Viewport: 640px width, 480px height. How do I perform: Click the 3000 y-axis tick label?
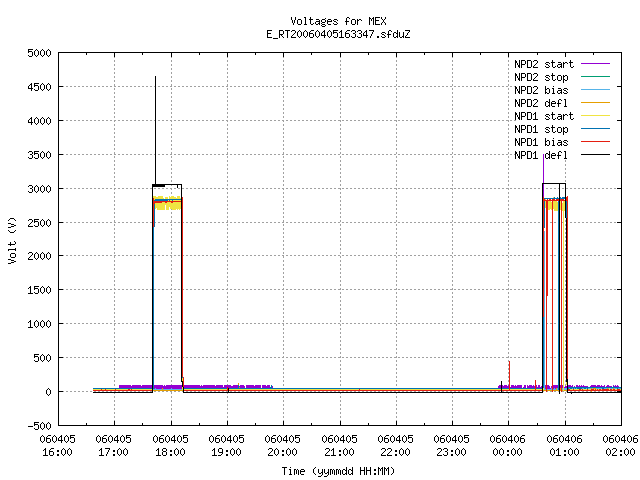(x=39, y=189)
